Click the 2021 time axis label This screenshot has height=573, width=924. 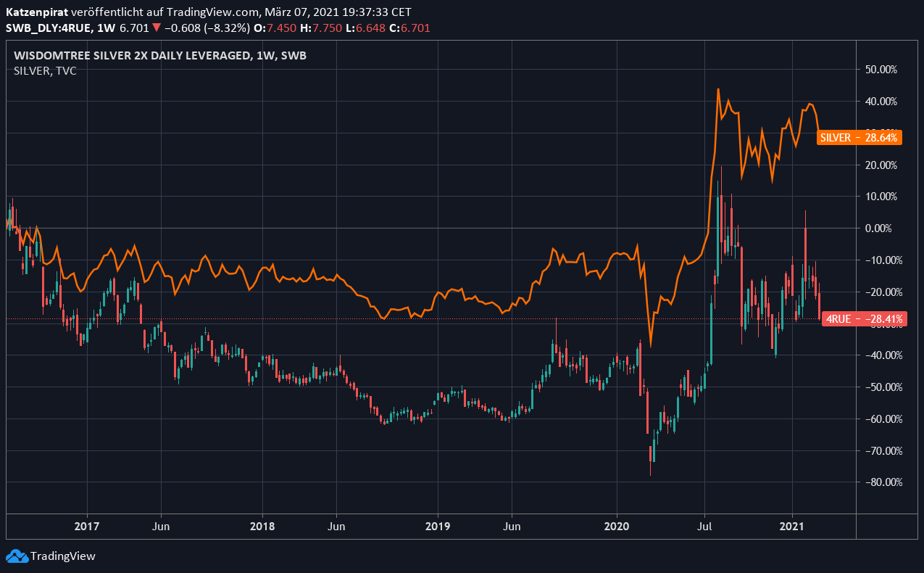pyautogui.click(x=791, y=525)
